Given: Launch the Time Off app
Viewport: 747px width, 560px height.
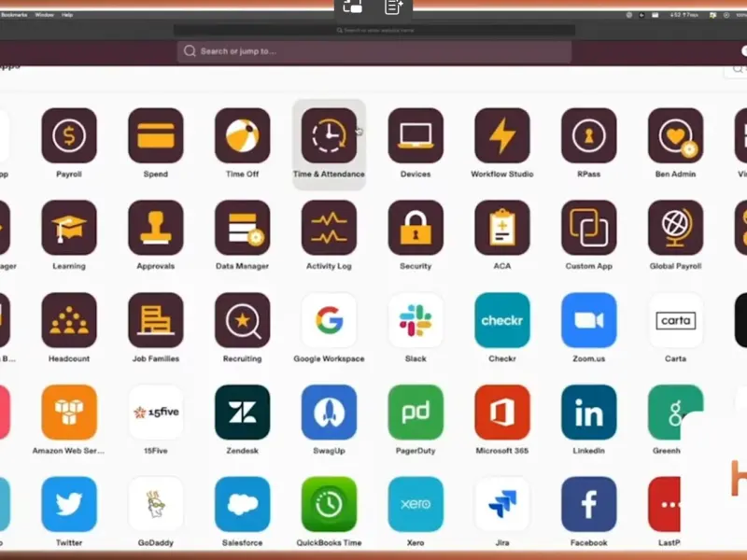Looking at the screenshot, I should (243, 136).
